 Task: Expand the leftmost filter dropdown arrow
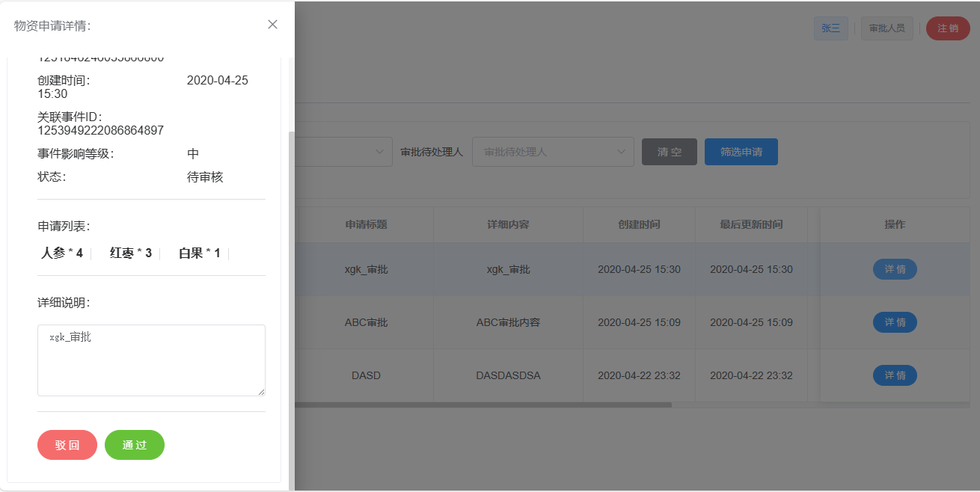380,151
